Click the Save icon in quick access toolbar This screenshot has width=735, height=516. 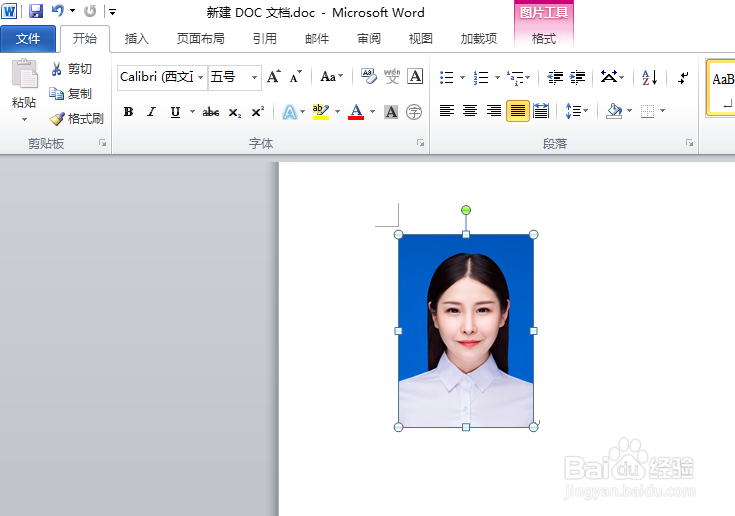pos(36,11)
